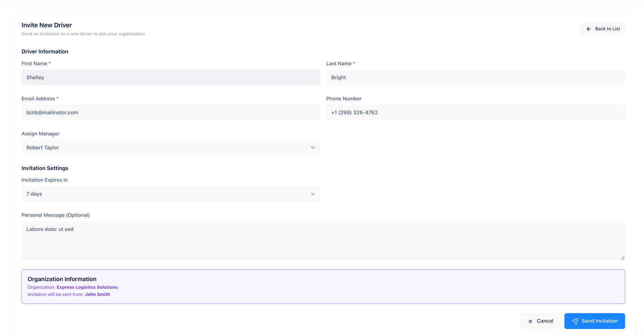Click the John Smith sender name
Image resolution: width=644 pixels, height=336 pixels.
pyautogui.click(x=97, y=295)
